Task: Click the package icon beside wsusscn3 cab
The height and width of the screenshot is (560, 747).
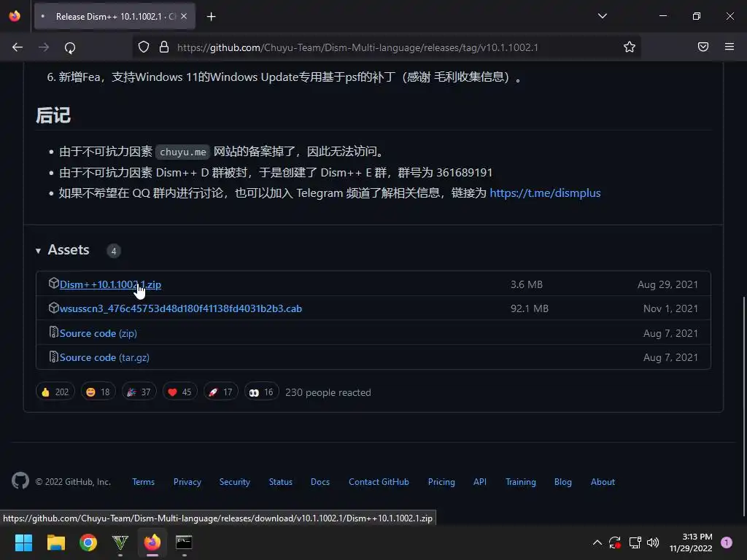Action: 53,308
